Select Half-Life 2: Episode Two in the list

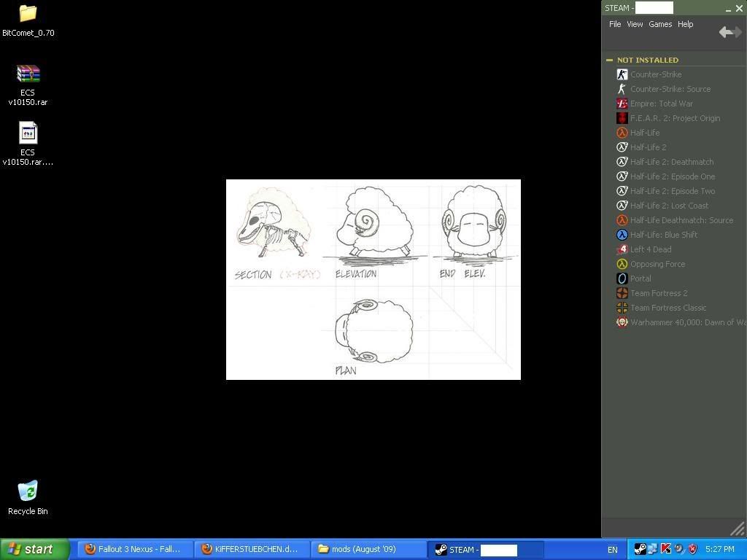point(672,191)
